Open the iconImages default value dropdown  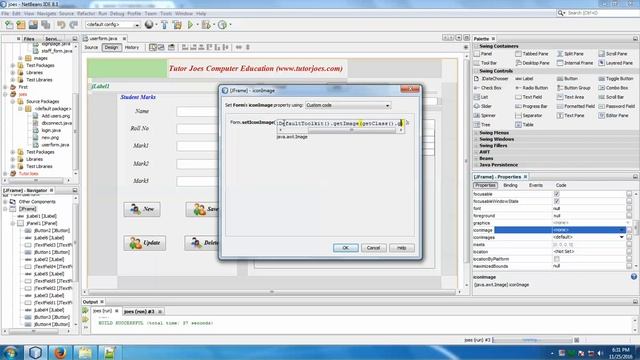(622, 237)
